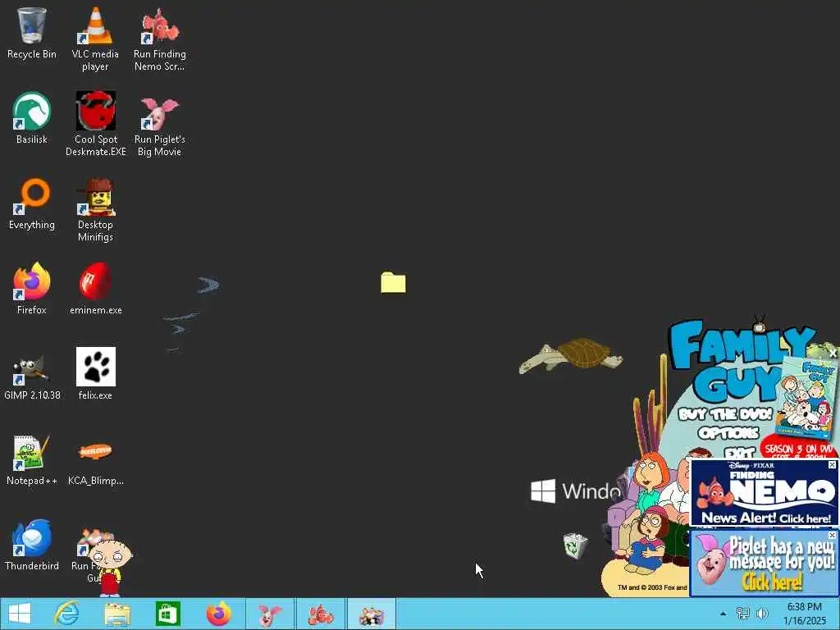Close the Piglet message popup
Viewport: 840px width, 630px height.
[832, 535]
